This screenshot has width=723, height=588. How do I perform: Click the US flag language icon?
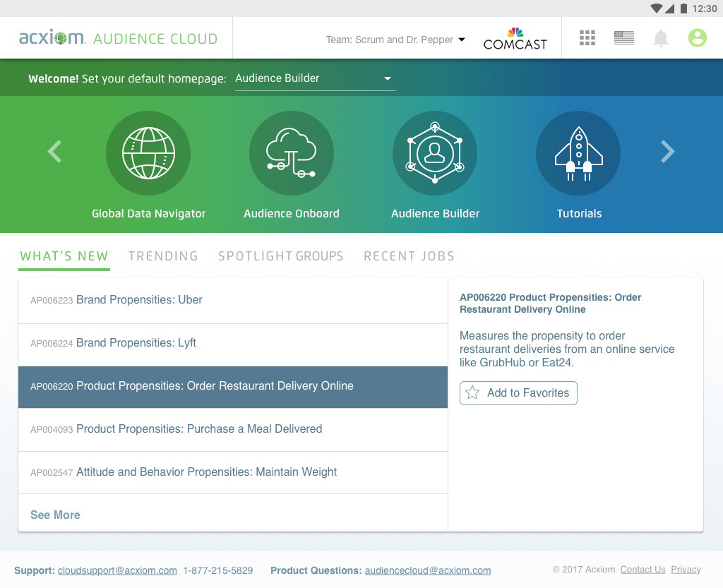point(624,38)
